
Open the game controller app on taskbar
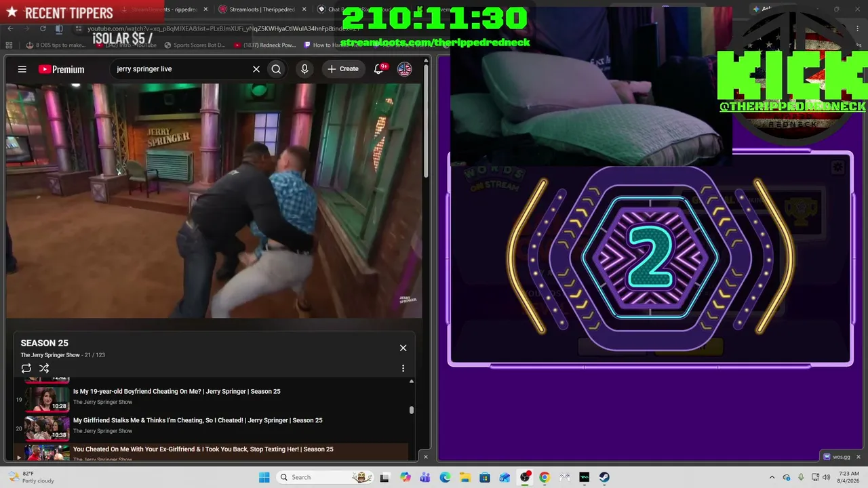coord(564,477)
